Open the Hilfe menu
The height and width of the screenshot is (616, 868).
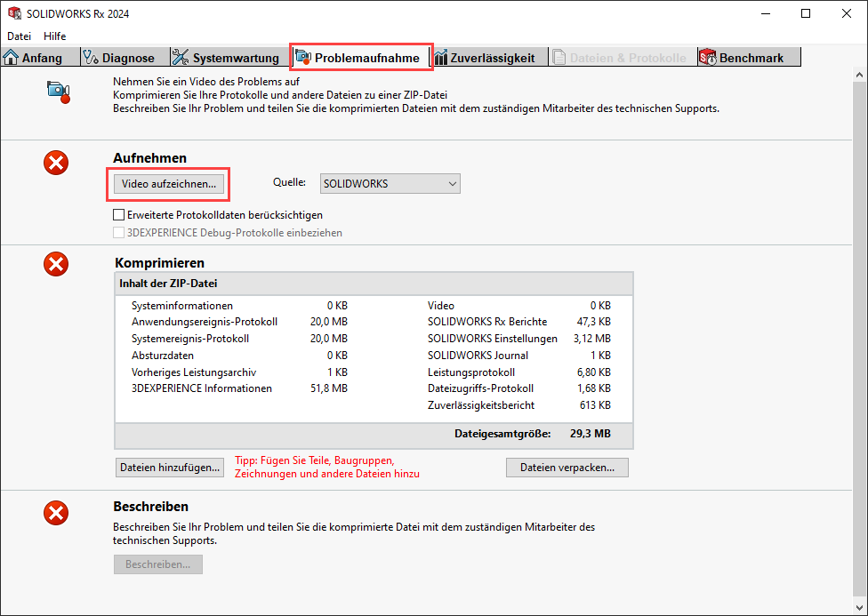pos(55,36)
